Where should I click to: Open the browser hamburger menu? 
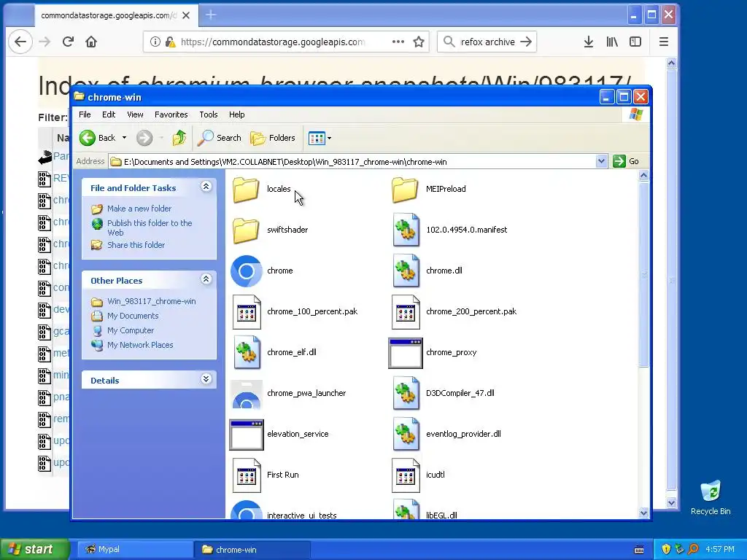coord(664,42)
